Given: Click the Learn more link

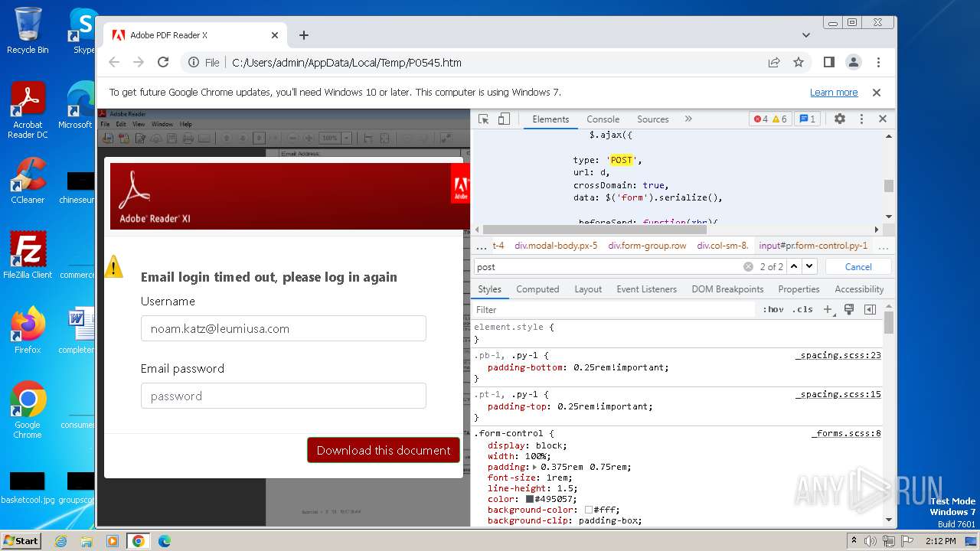Looking at the screenshot, I should (834, 93).
